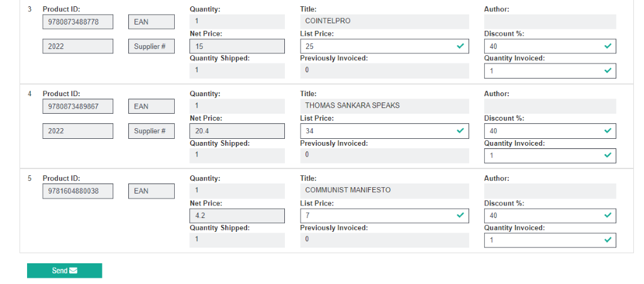The width and height of the screenshot is (644, 284).
Task: Select Product ID field 9780873488778
Action: (x=78, y=22)
